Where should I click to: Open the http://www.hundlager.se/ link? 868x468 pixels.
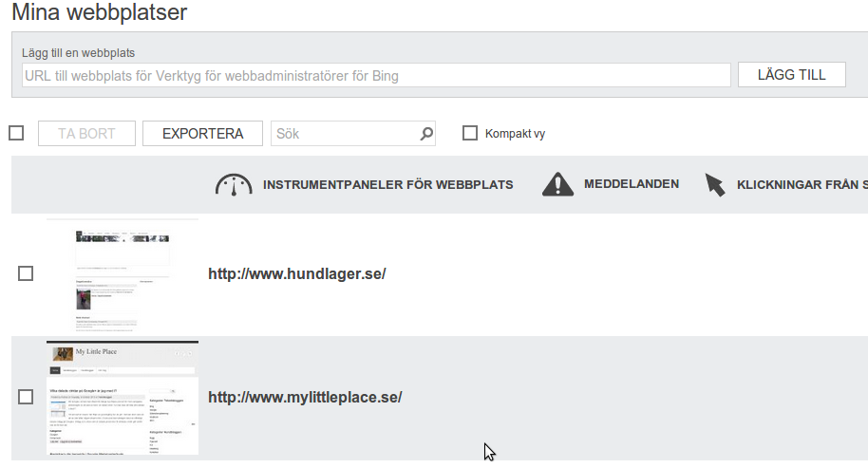click(x=296, y=274)
